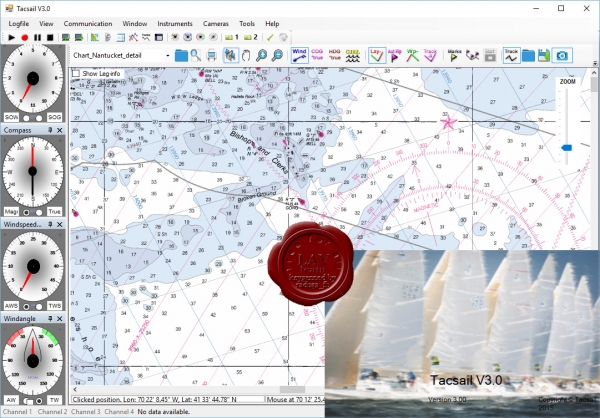Close the Windangle panel

[60, 318]
